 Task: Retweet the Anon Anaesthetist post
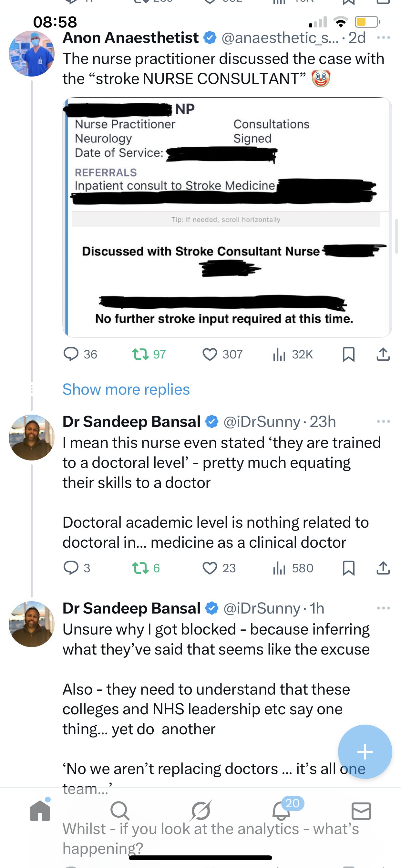coord(140,354)
